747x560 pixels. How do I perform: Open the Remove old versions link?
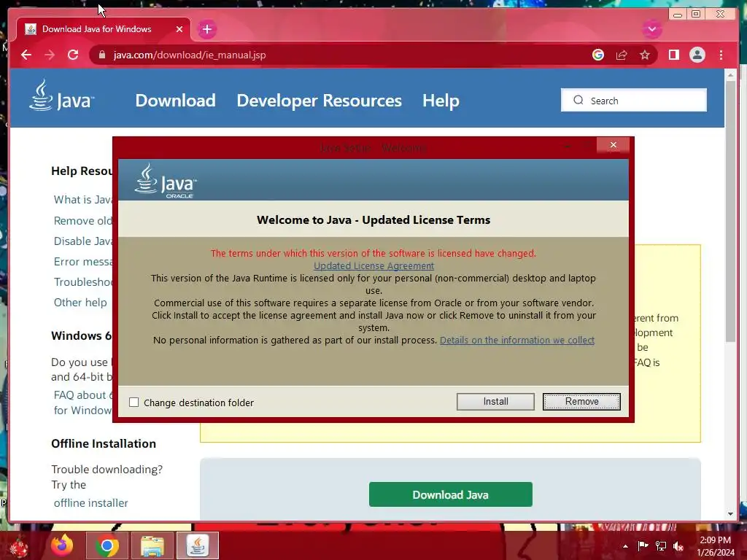[83, 220]
